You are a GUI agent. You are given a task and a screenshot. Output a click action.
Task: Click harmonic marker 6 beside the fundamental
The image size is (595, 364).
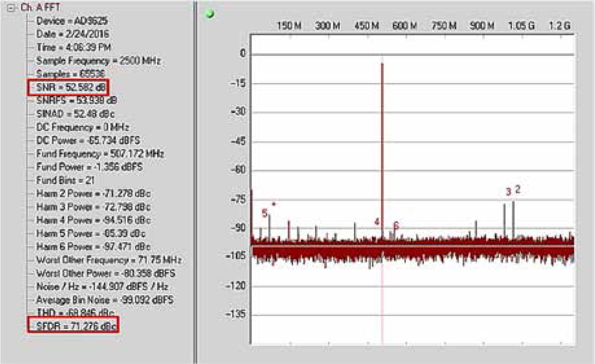coord(396,226)
